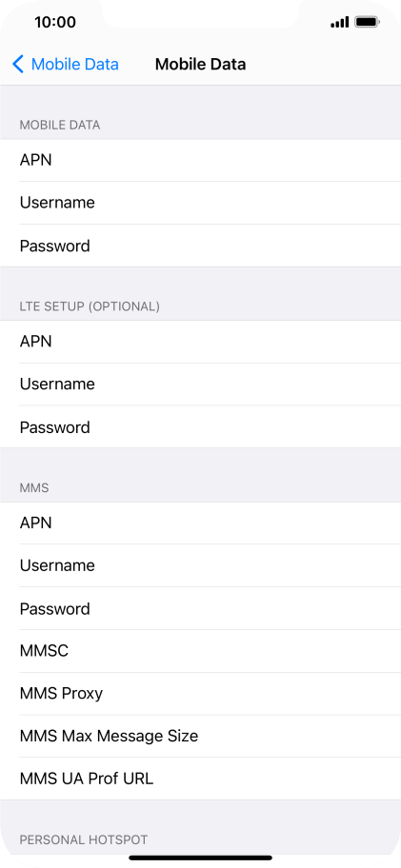Viewport: 401px width, 868px height.
Task: Select Username field in LTE Setup section
Action: point(200,385)
